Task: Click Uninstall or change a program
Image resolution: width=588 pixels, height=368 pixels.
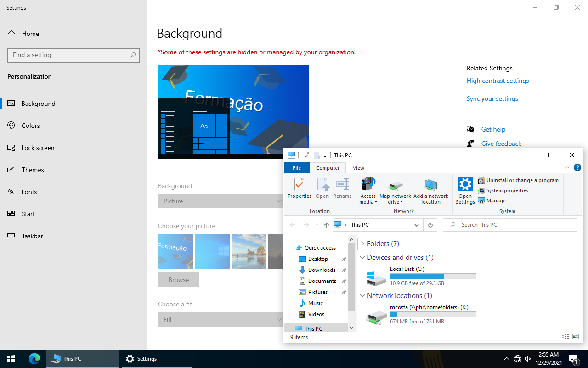Action: coord(522,180)
